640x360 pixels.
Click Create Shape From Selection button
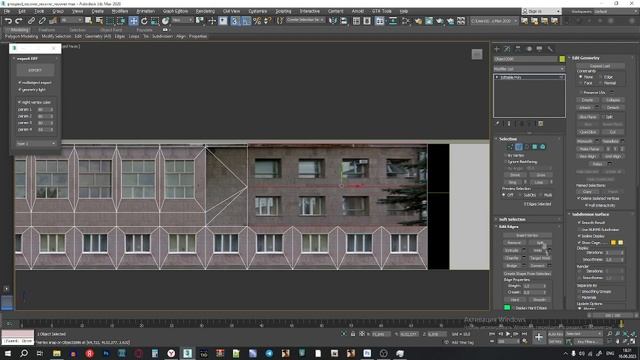[x=527, y=273]
